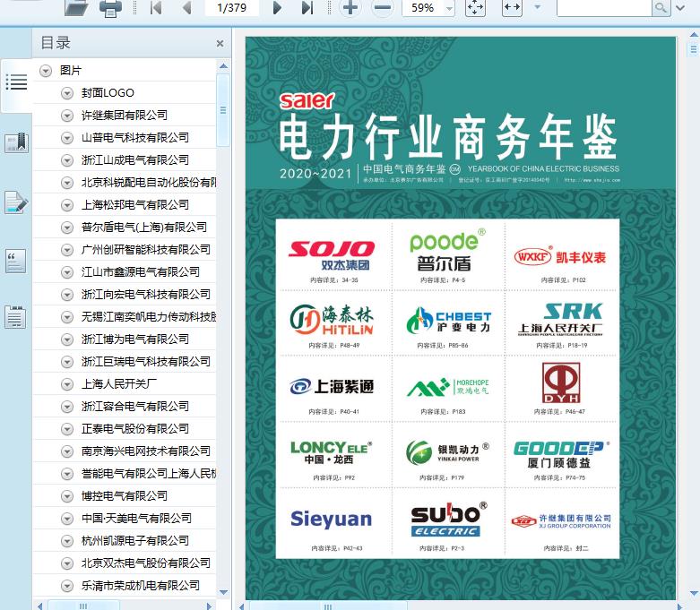This screenshot has height=610, width=700.
Task: Click the search text input field
Action: pos(604,7)
